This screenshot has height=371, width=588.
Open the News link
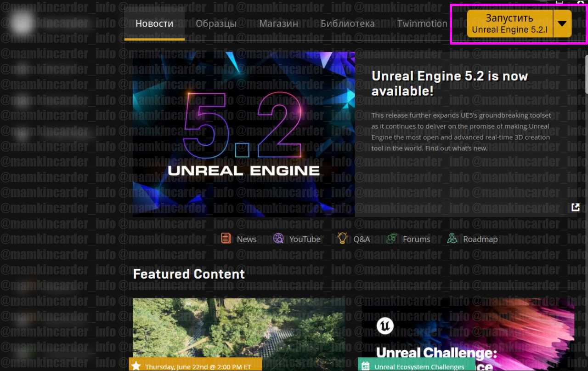[x=247, y=239]
